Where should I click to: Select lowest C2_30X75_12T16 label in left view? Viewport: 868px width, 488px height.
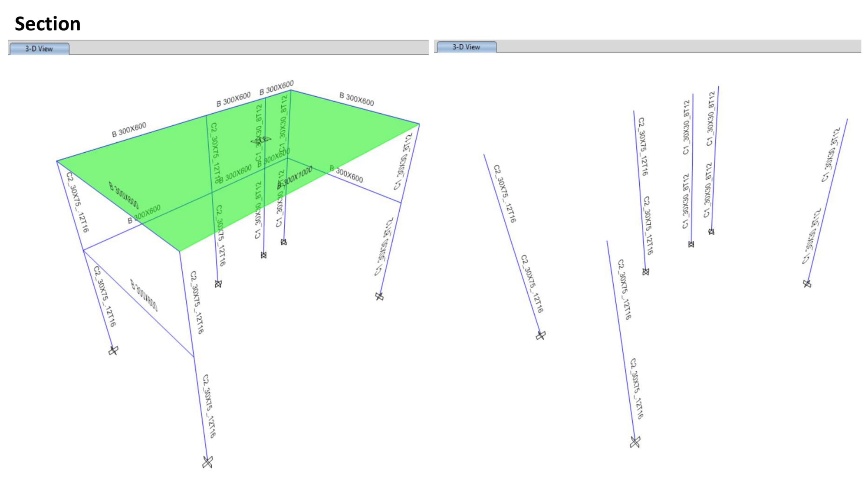click(209, 406)
